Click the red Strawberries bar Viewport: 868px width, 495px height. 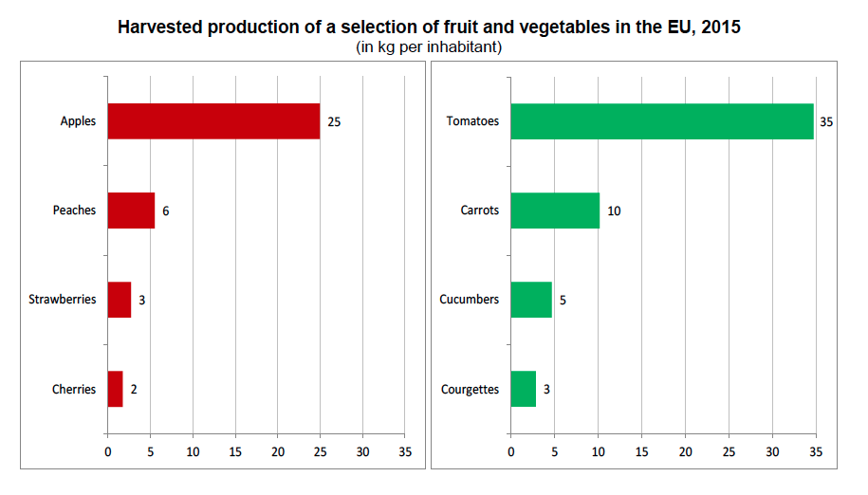pyautogui.click(x=119, y=300)
